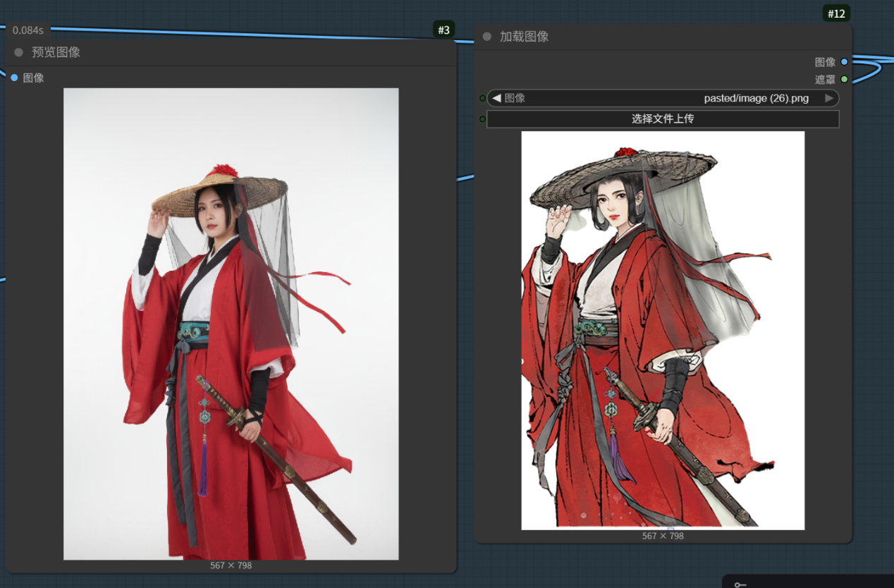Collapse the 预览图像 node via its gray dot
The width and height of the screenshot is (894, 588).
point(19,52)
